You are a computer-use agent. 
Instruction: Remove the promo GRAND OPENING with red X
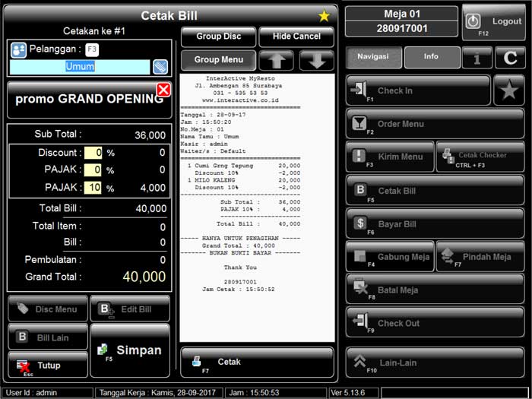point(163,90)
